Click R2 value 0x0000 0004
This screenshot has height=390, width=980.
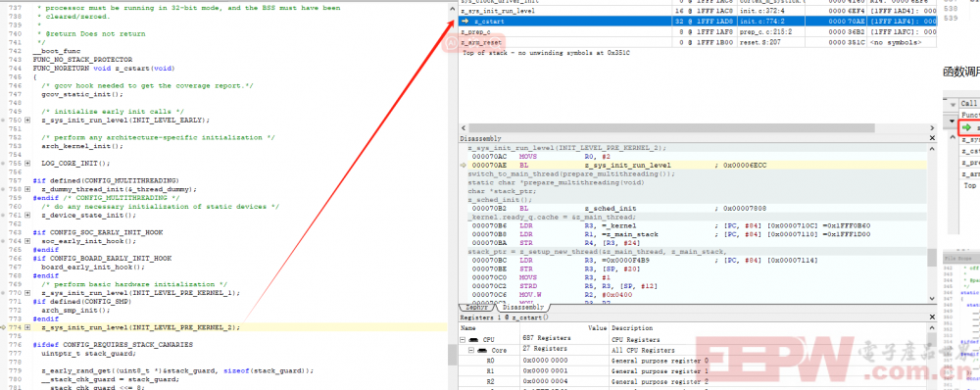click(x=545, y=381)
